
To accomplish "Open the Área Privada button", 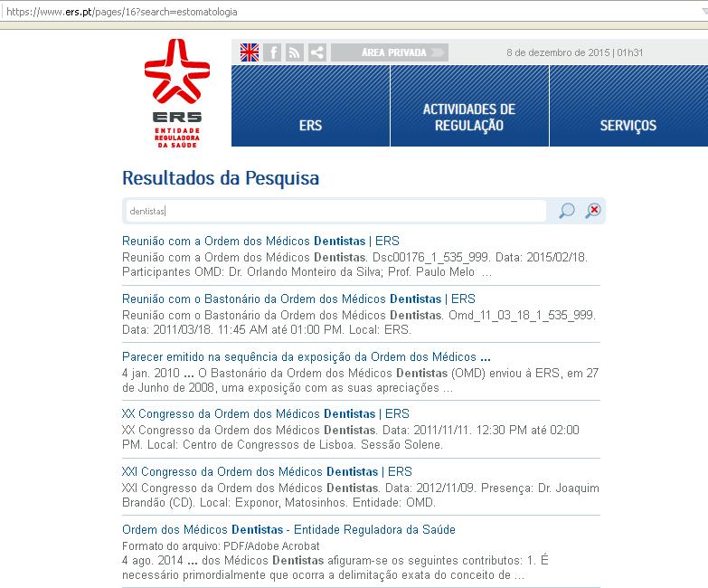I will point(390,52).
